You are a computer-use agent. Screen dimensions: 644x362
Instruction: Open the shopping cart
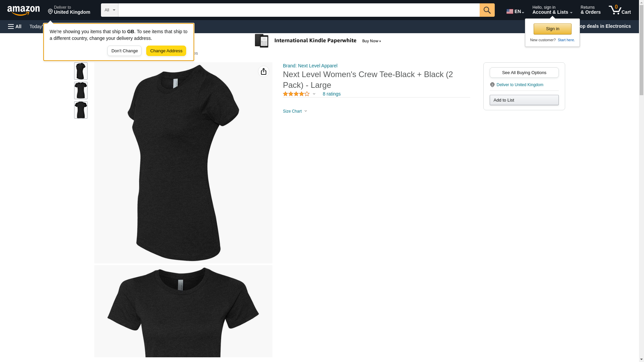coord(620,10)
